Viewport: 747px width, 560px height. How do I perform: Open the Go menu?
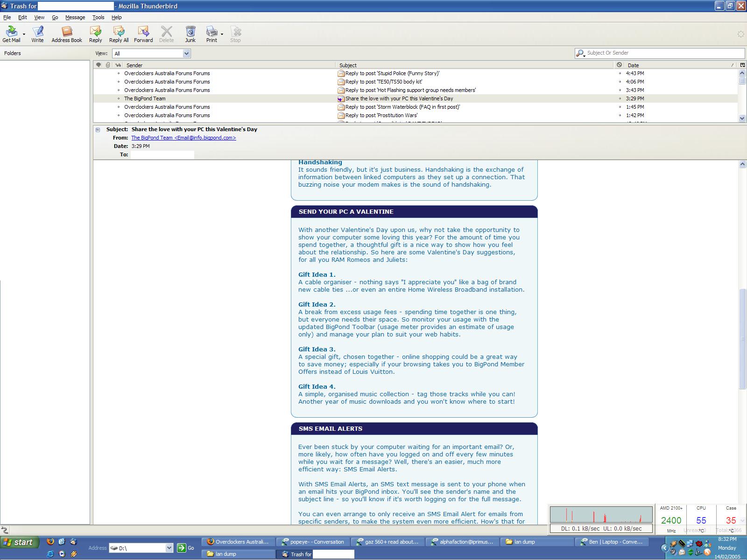[55, 17]
